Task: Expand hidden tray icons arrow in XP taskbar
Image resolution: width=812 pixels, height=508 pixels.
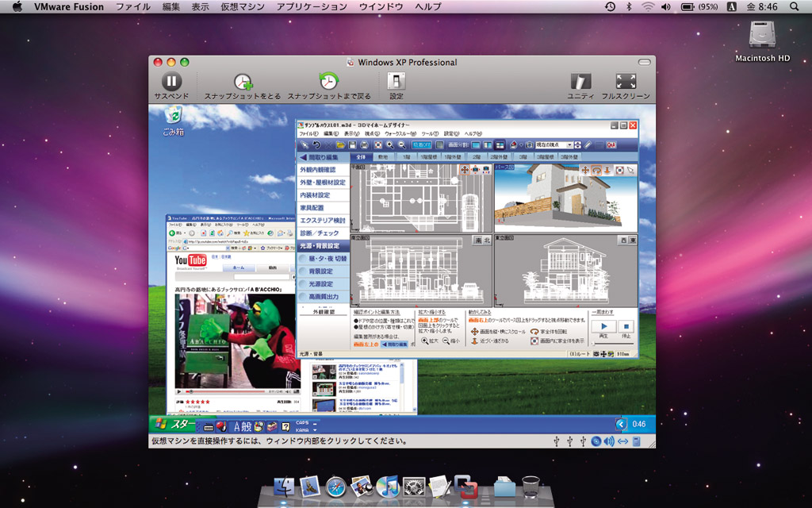Action: click(621, 424)
